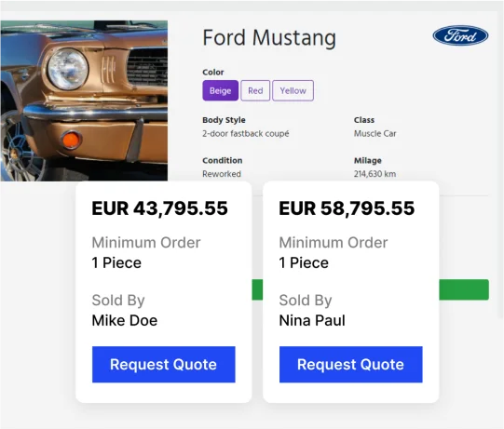Choose the Red color option
504x429 pixels.
pos(255,90)
